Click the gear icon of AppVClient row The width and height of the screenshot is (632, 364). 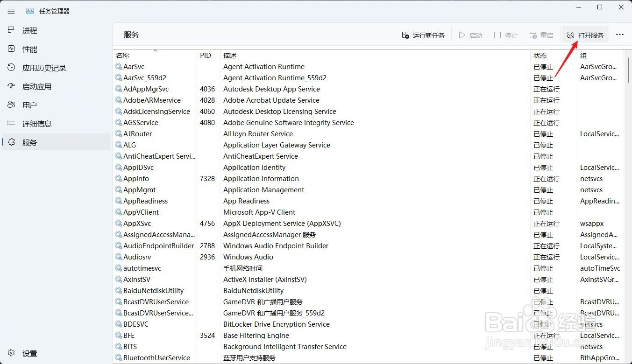click(119, 212)
